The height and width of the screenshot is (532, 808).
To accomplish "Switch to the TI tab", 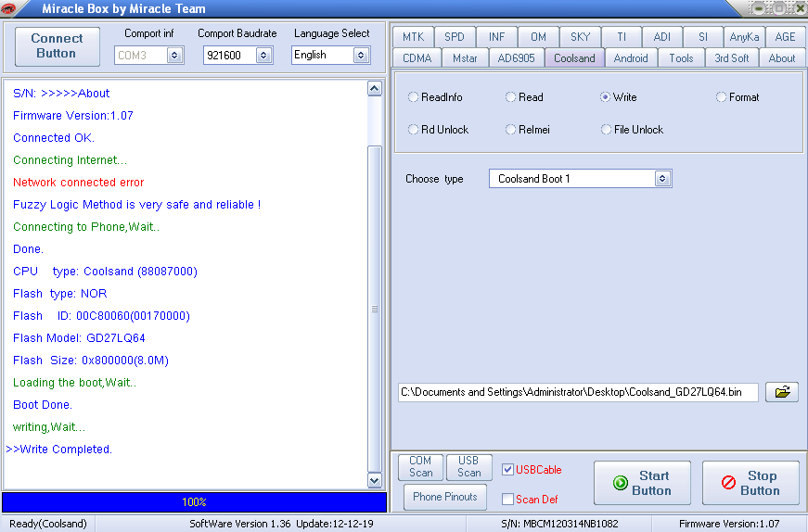I will (x=622, y=36).
